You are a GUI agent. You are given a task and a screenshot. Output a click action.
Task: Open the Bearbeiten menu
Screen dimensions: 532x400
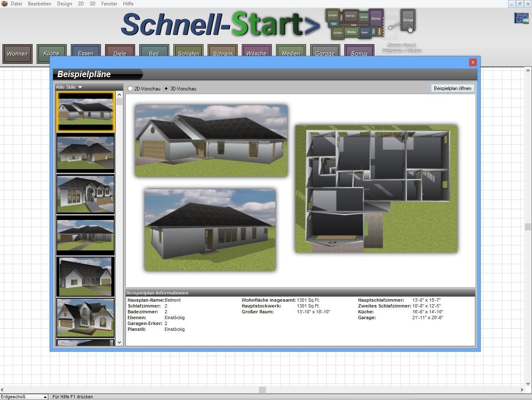[40, 3]
